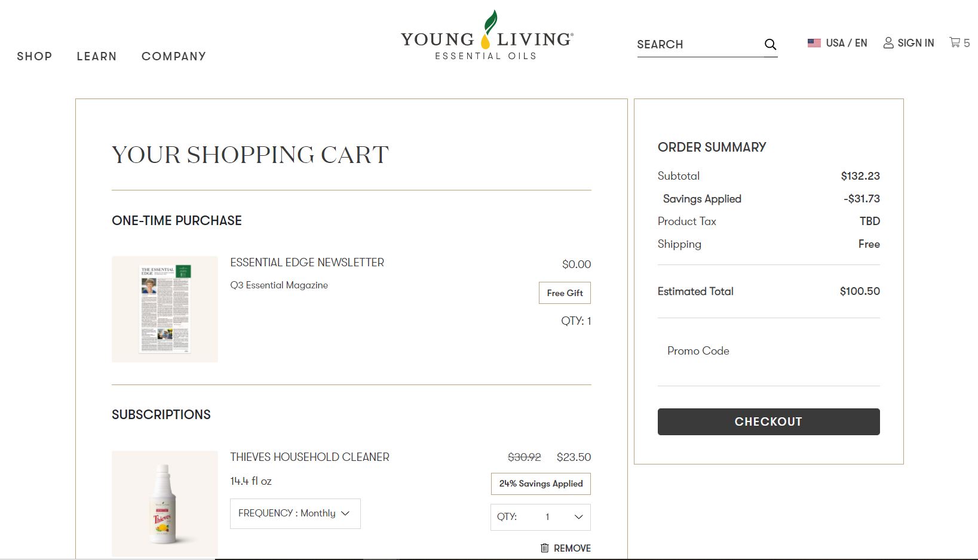Select THIEVES HOUSEHOLD CLEANER product name
This screenshot has height=560, width=978.
309,457
